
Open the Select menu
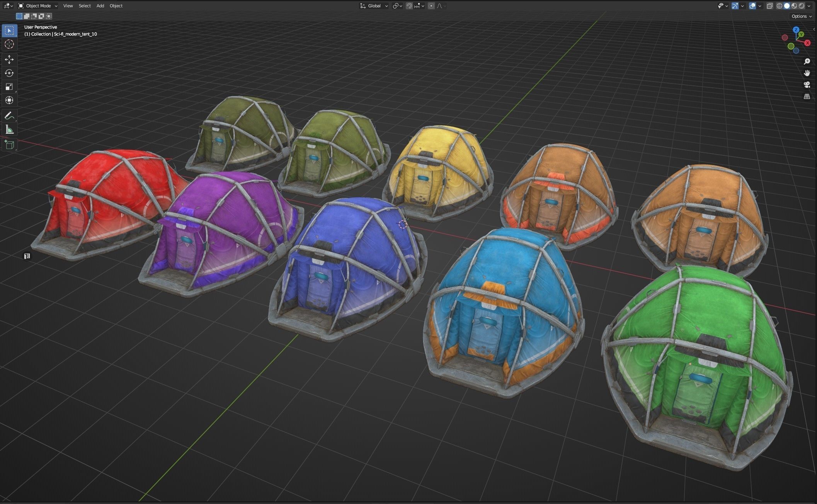pos(85,6)
